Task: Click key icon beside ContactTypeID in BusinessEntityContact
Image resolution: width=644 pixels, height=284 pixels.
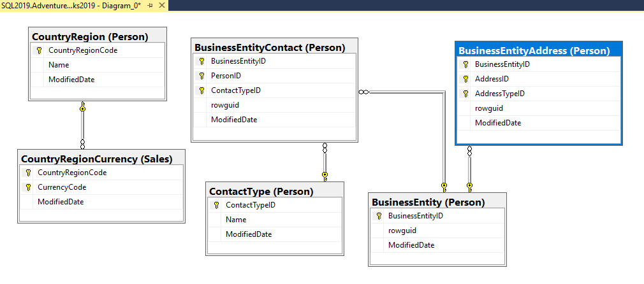Action: point(201,90)
